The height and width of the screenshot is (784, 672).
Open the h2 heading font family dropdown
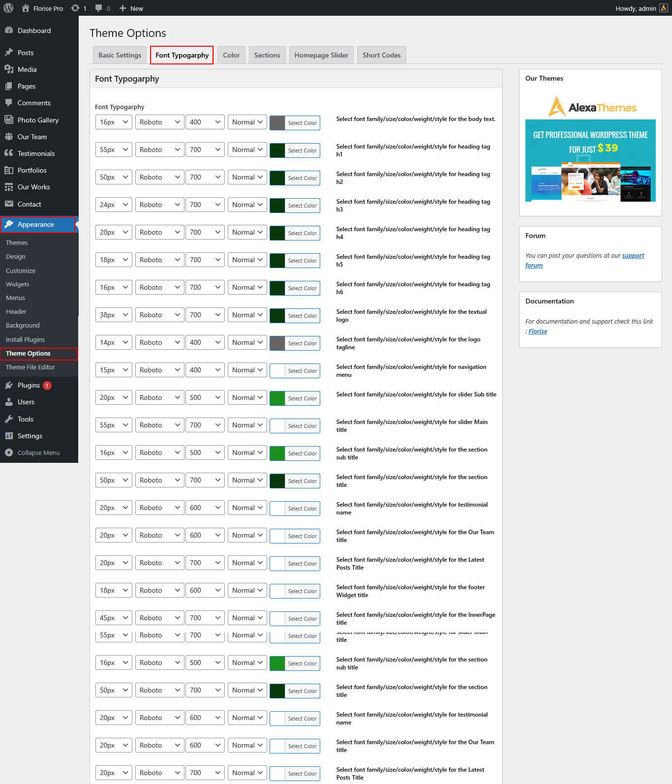(x=159, y=177)
